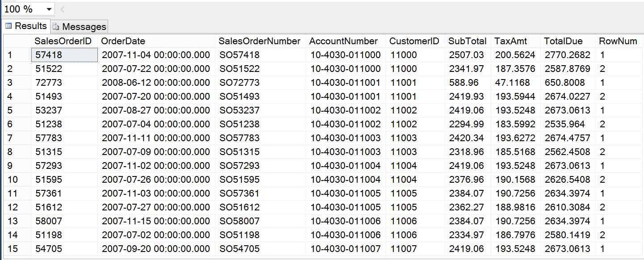Click the SalesOrderNumber column header
Screen dimensions: 644x260
[258, 41]
